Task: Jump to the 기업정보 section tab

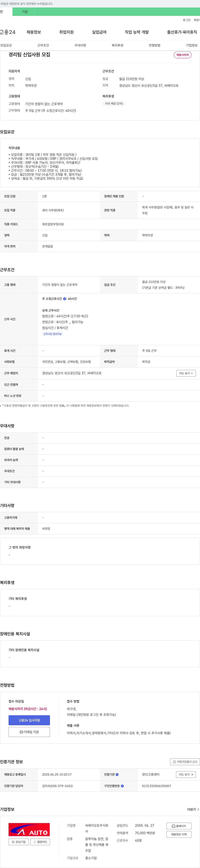Action: click(192, 45)
